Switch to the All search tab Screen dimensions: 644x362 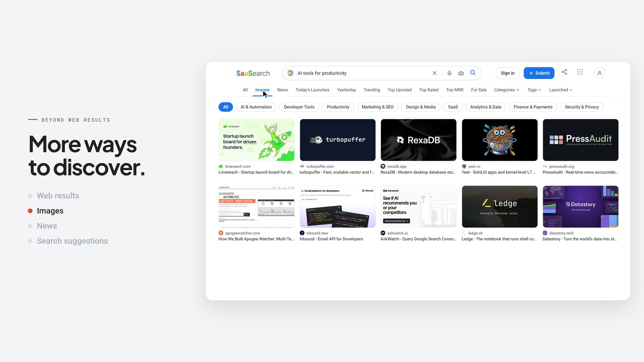[x=245, y=90]
